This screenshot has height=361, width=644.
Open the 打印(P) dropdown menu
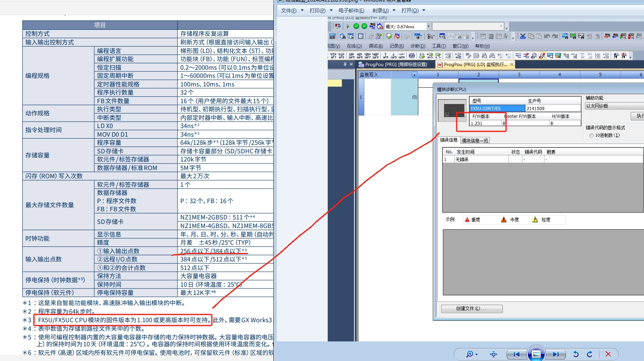tap(321, 11)
